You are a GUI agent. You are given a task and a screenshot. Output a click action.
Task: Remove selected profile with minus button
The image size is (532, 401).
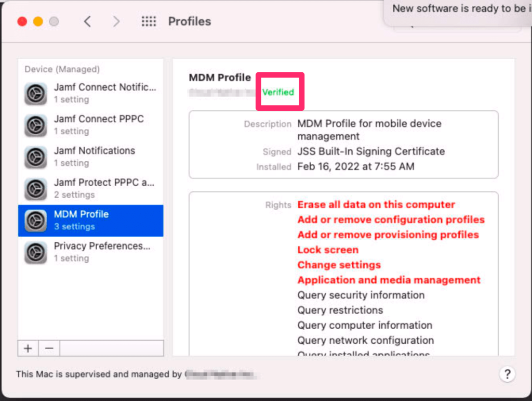click(x=49, y=348)
